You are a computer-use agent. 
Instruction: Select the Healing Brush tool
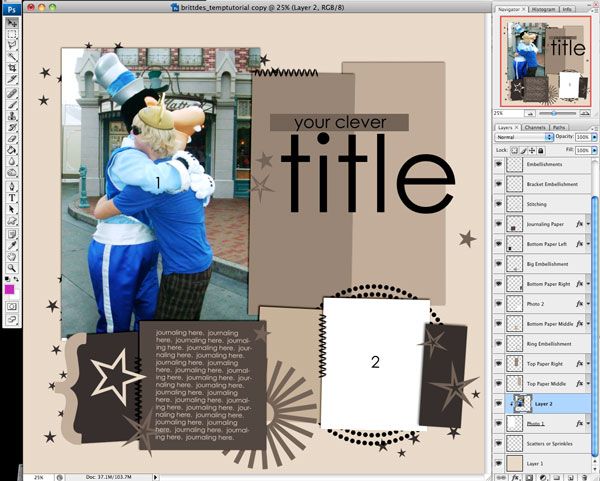12,93
